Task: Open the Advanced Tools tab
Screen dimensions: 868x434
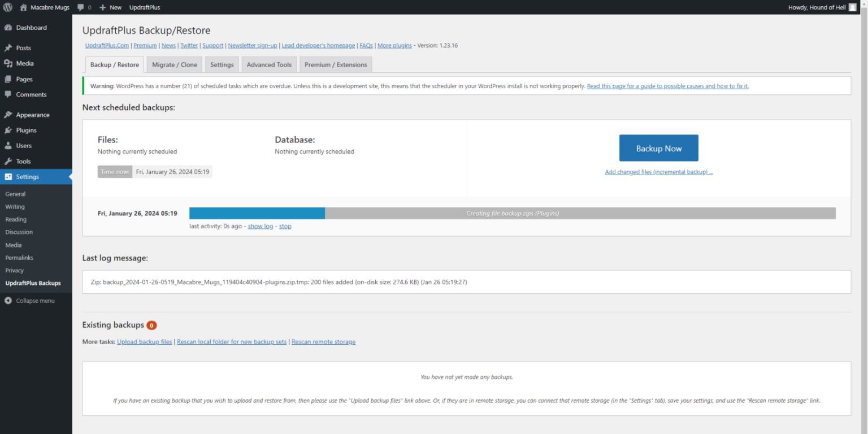Action: 268,64
